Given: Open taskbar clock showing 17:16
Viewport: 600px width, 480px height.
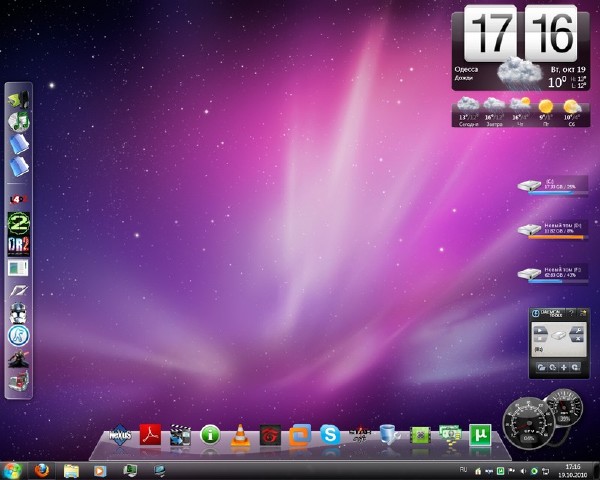Looking at the screenshot, I should point(573,469).
